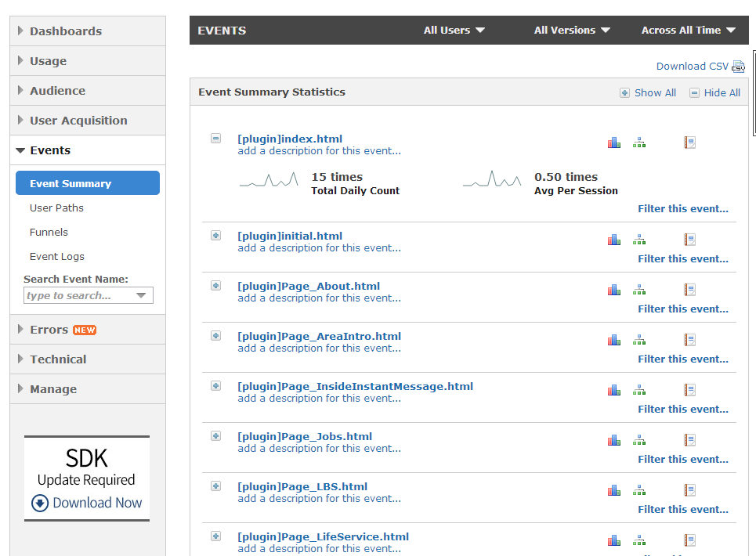Click bar chart icon for [plugin]index.html
The image size is (756, 556).
[613, 143]
